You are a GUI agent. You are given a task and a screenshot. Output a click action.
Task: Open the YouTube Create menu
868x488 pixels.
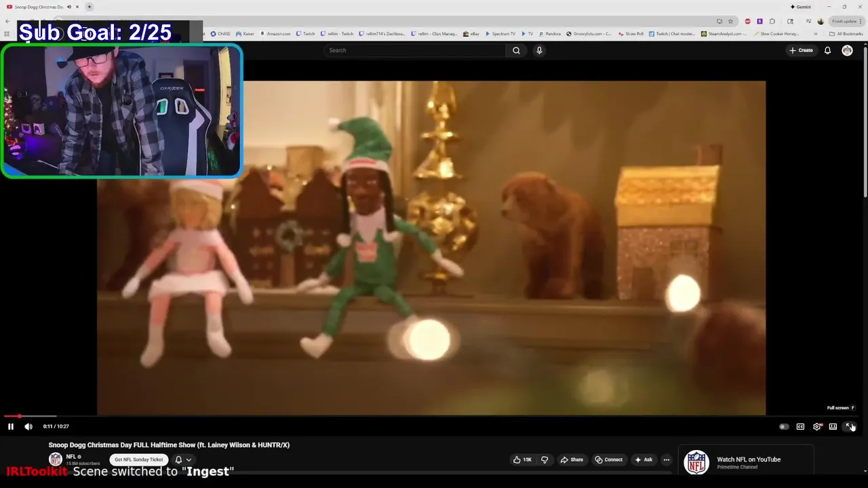click(801, 50)
